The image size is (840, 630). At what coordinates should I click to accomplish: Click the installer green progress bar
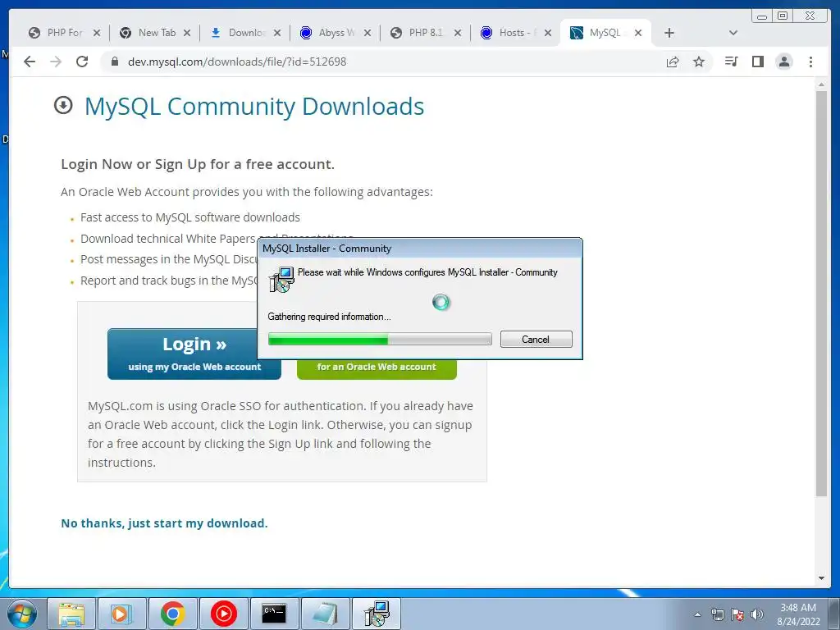tap(380, 339)
